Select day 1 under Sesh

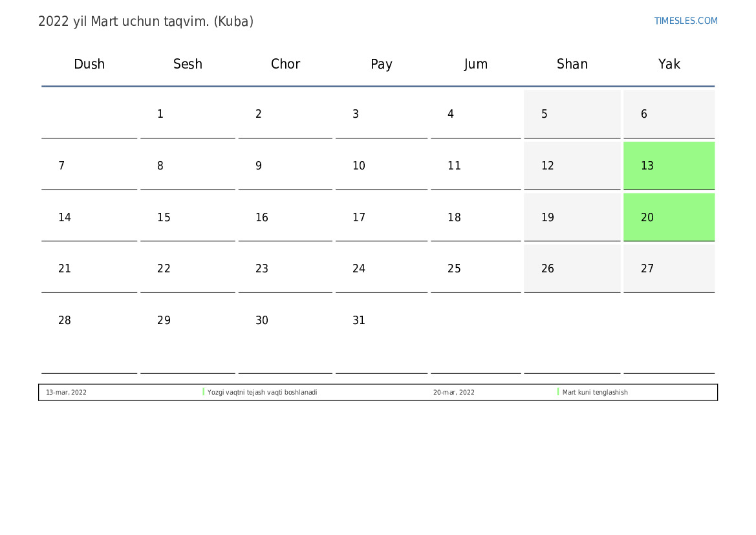click(x=188, y=114)
